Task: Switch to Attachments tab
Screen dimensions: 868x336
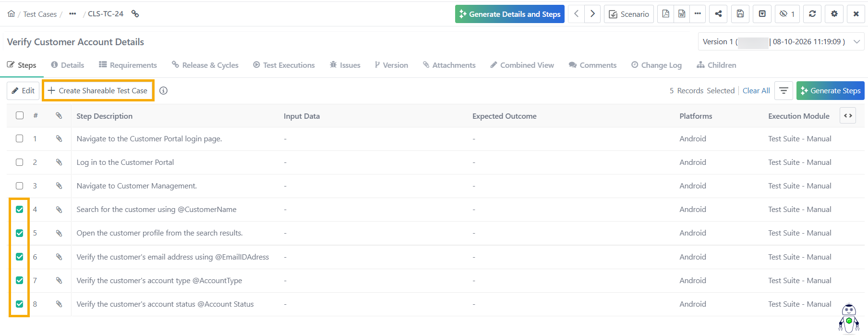Action: [x=449, y=65]
